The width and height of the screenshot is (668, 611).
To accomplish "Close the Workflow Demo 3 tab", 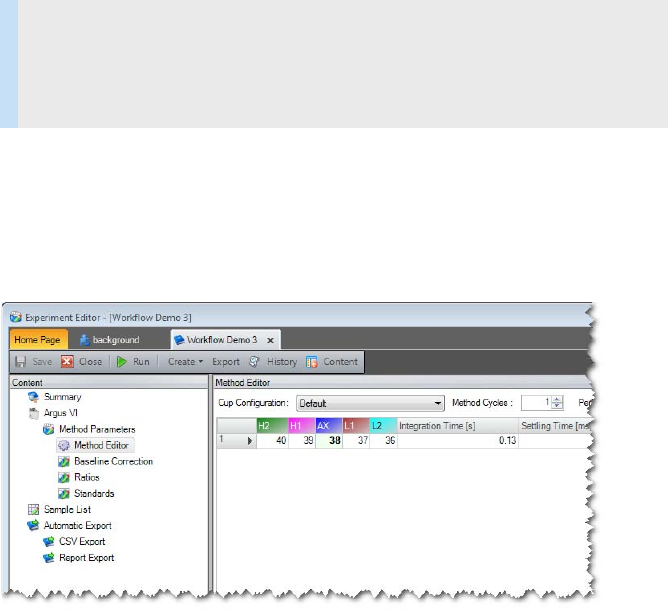I will tap(270, 340).
